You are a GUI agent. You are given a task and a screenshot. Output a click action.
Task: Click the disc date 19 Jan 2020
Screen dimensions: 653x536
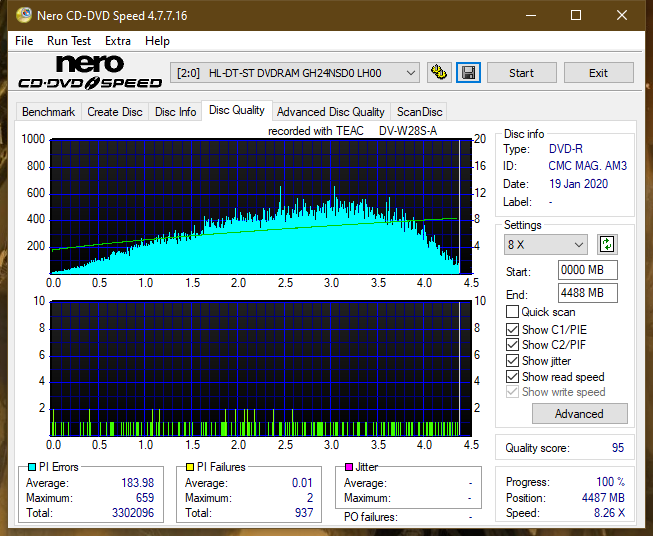point(578,184)
